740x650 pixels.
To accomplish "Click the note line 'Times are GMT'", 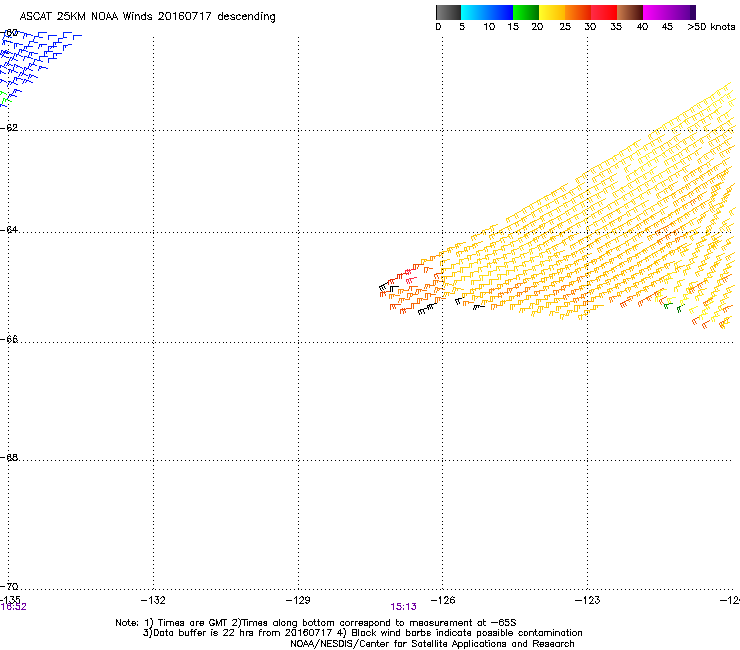I will tap(193, 623).
